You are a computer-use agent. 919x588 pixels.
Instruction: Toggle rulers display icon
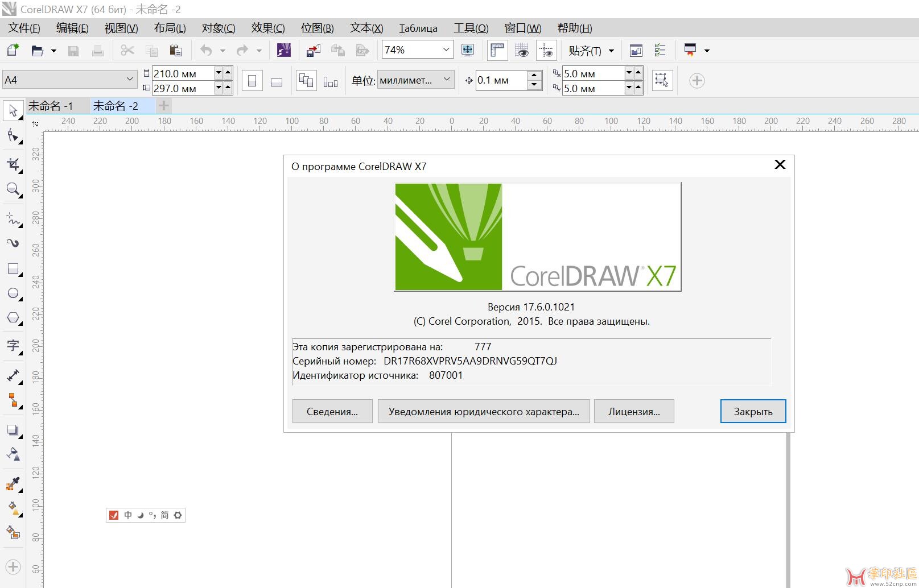tap(498, 51)
